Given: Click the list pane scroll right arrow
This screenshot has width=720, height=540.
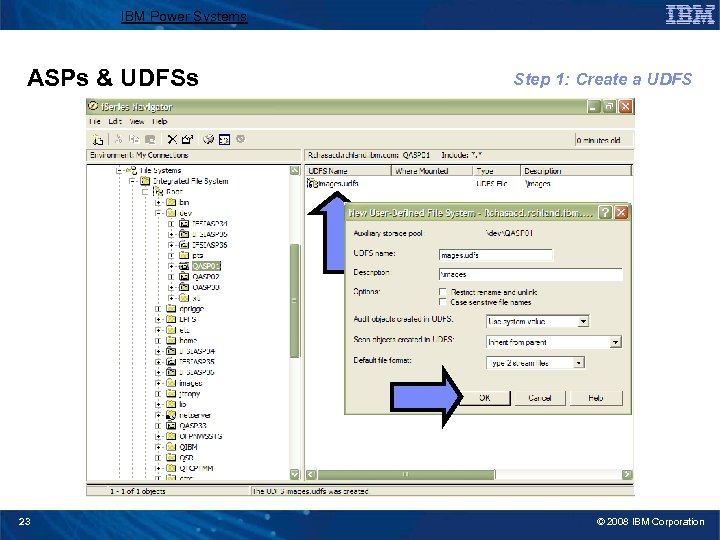Looking at the screenshot, I should tap(627, 474).
